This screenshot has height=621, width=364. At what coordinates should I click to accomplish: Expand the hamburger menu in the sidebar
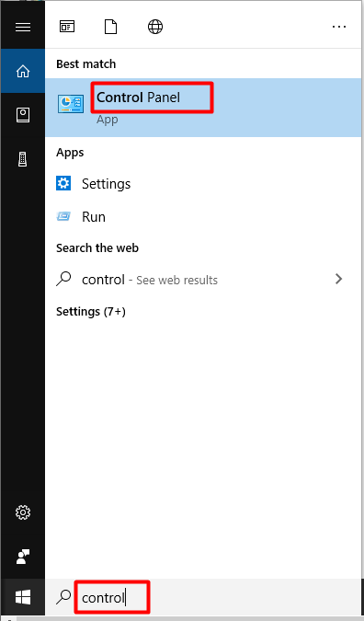coord(23,27)
